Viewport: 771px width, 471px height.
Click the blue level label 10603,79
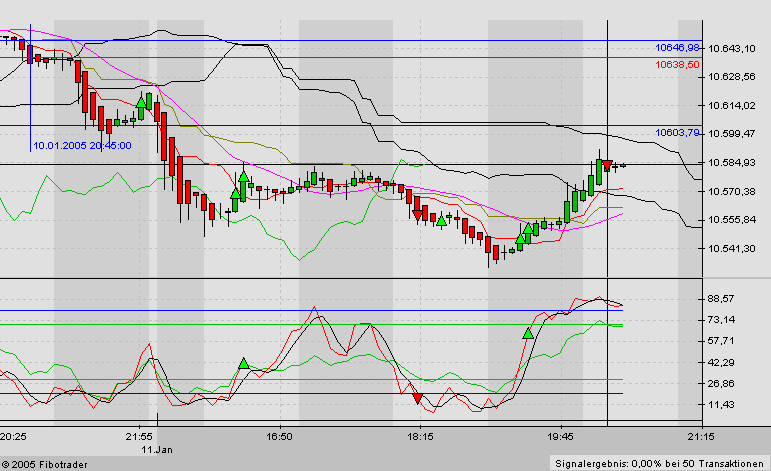677,132
